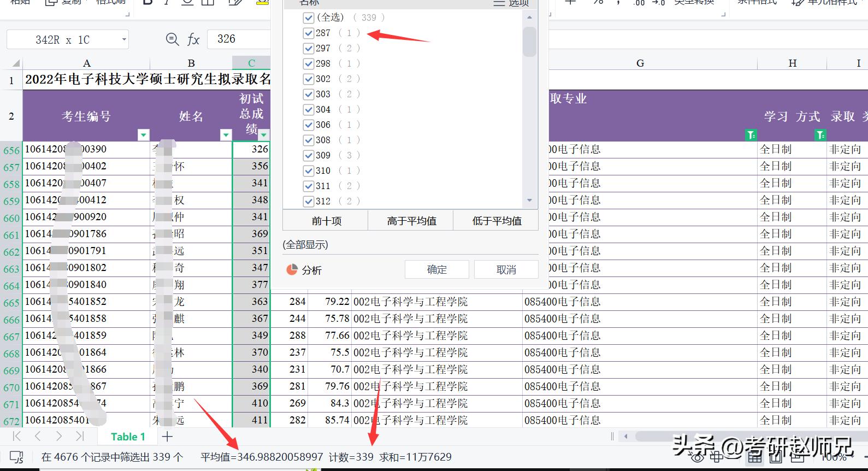
Task: Cancel filter with 取消 button
Action: click(x=506, y=269)
